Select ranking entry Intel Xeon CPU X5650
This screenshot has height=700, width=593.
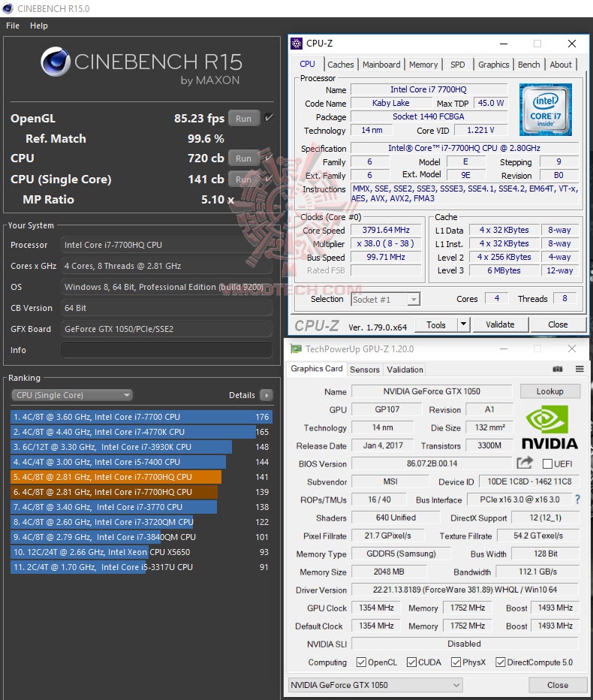tap(141, 552)
